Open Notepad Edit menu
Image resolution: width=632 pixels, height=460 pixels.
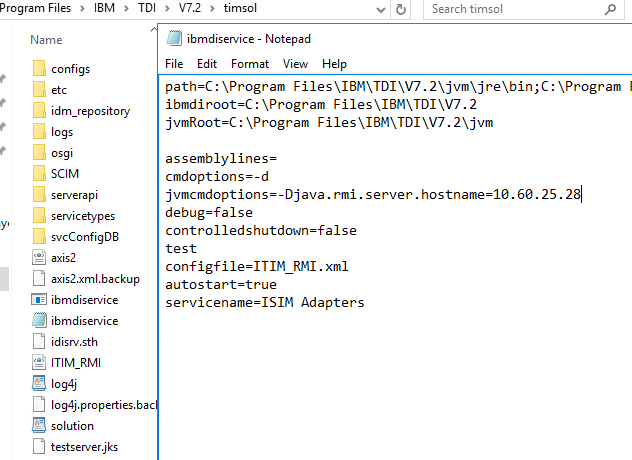pyautogui.click(x=207, y=64)
